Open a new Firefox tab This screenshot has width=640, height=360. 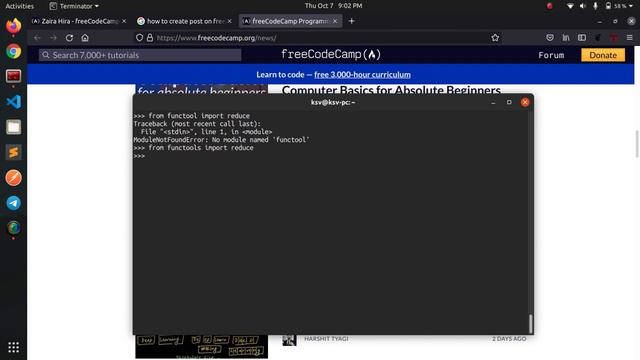[x=351, y=21]
